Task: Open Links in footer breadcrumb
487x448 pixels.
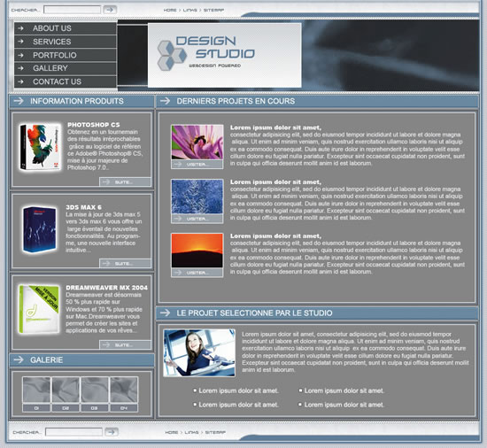Action: pos(191,432)
